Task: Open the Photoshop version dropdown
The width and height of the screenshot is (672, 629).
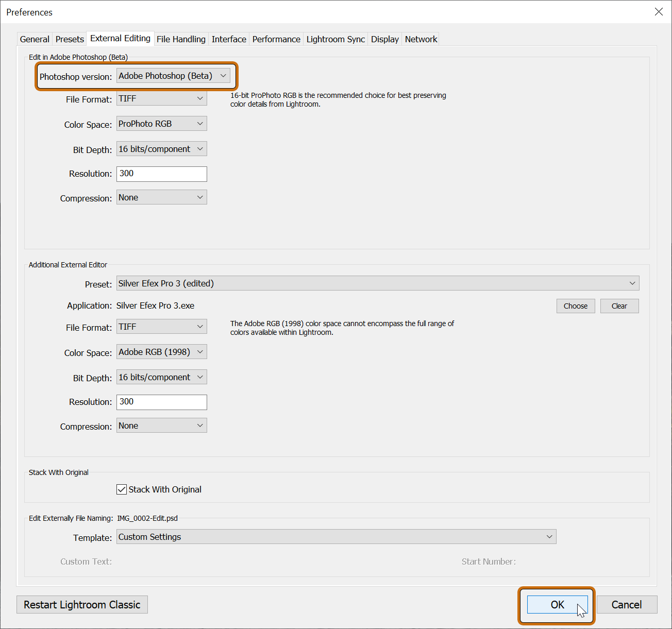Action: point(173,76)
